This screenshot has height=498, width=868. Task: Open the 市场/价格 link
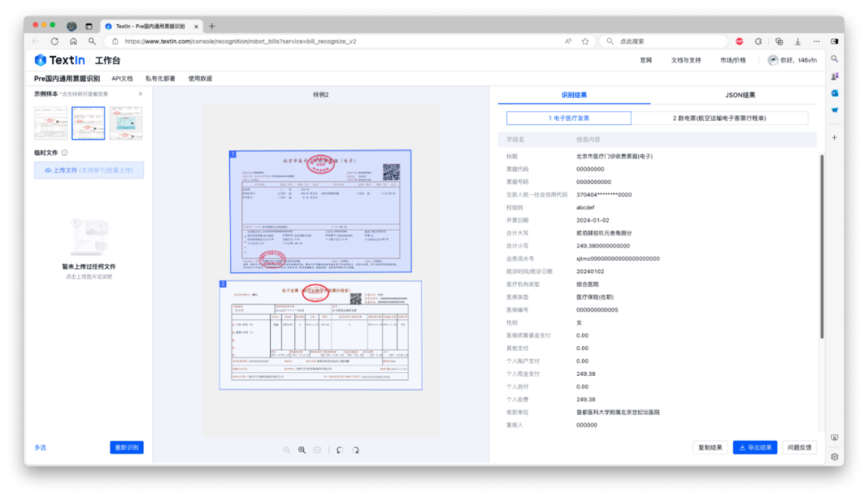(733, 60)
